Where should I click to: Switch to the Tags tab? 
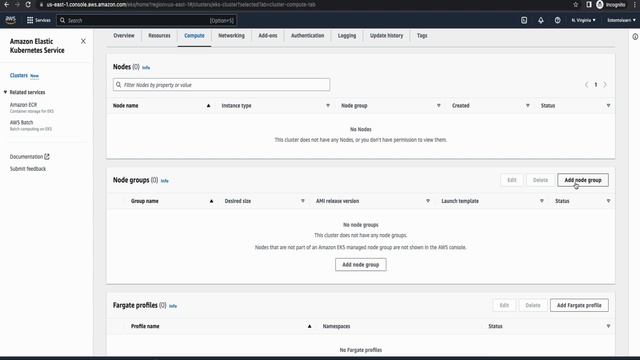[422, 36]
